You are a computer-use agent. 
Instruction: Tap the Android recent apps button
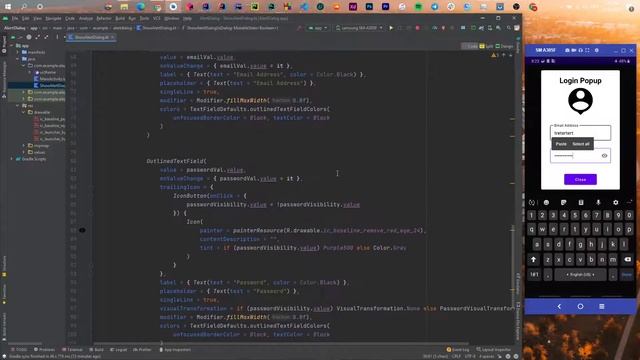point(601,306)
